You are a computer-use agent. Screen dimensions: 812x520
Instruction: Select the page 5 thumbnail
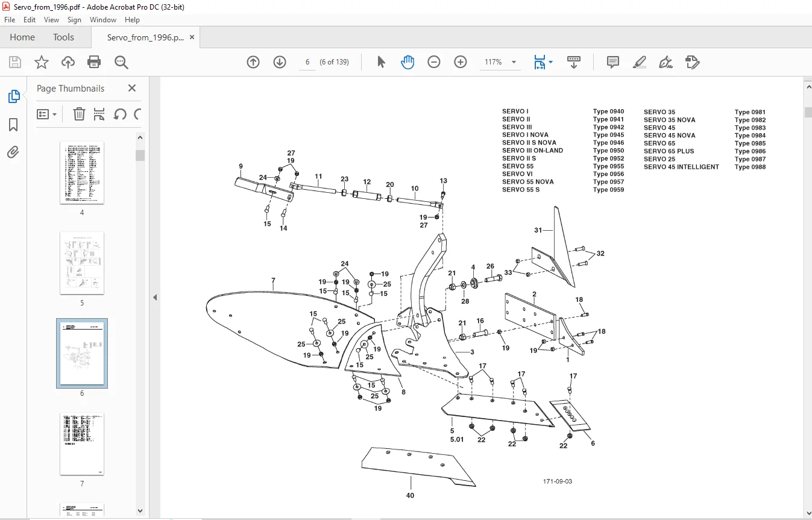[x=82, y=263]
